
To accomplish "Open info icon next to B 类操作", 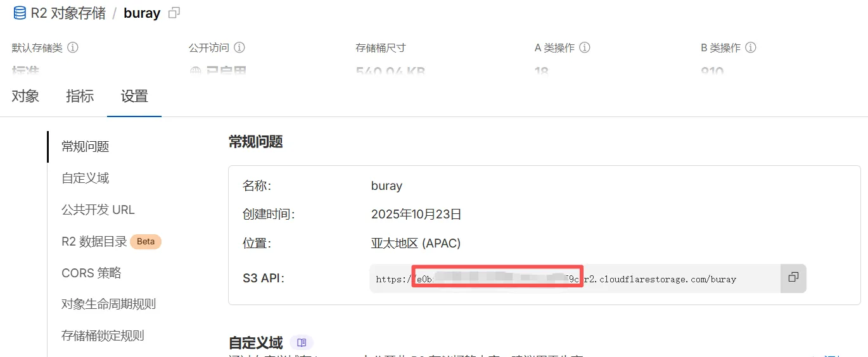I will (751, 47).
